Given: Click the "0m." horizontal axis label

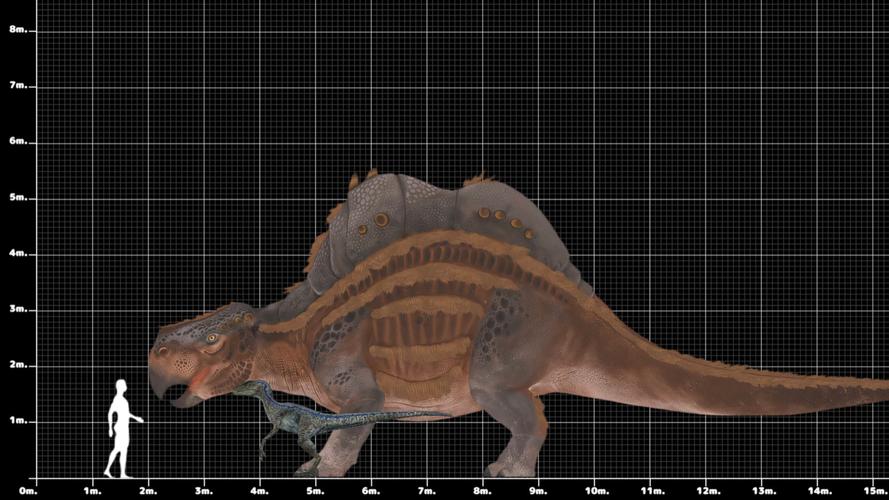Looking at the screenshot, I should tap(28, 491).
